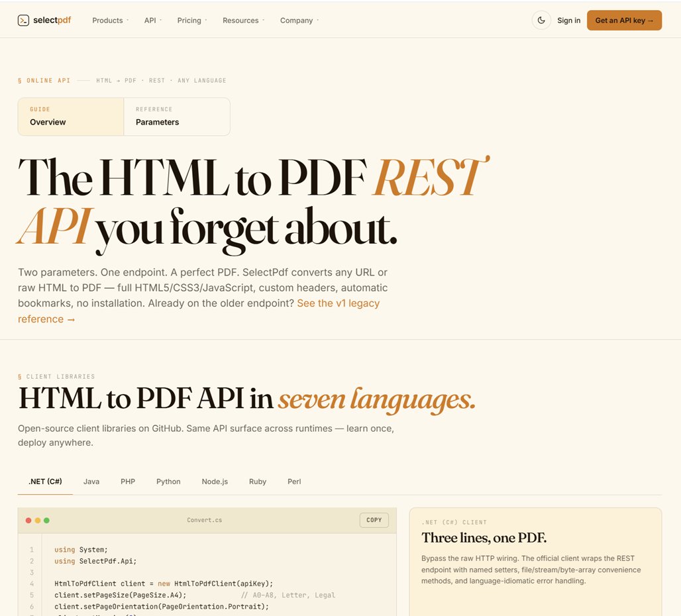Click the selectpdf wordmark in header
Viewport: 681px width, 616px height.
52,20
